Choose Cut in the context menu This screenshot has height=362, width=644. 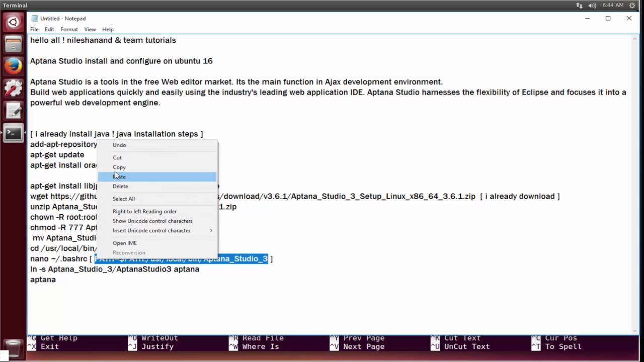point(157,157)
